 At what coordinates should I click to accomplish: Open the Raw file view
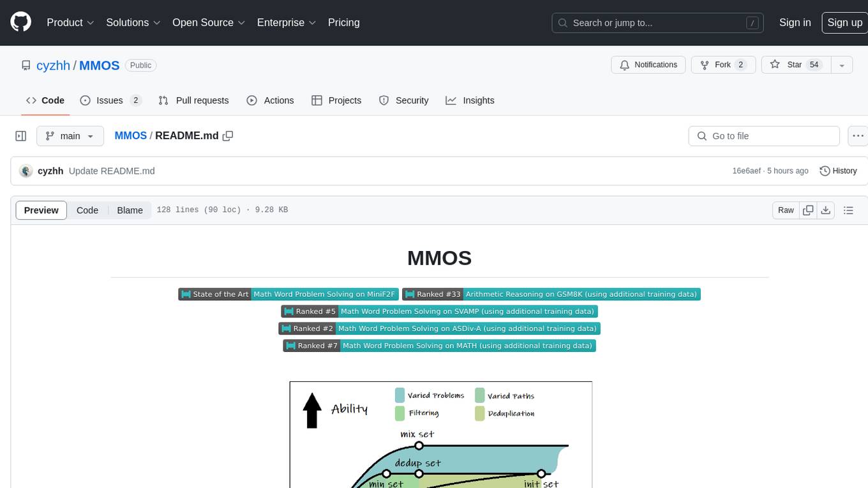[x=786, y=210]
